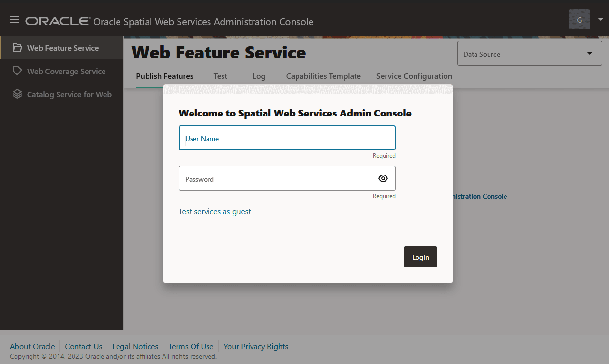Click into the Password field

(276, 179)
